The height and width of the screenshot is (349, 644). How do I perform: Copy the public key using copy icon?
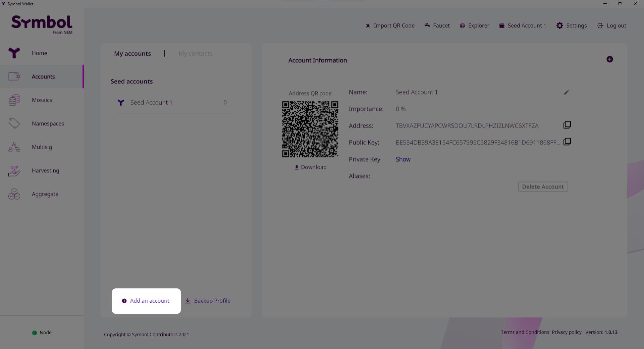pyautogui.click(x=567, y=142)
